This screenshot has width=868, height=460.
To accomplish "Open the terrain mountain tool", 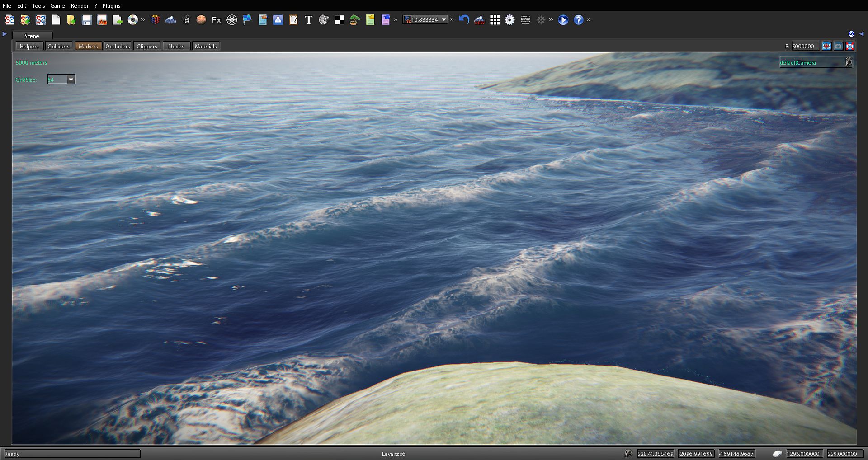I will pyautogui.click(x=170, y=20).
